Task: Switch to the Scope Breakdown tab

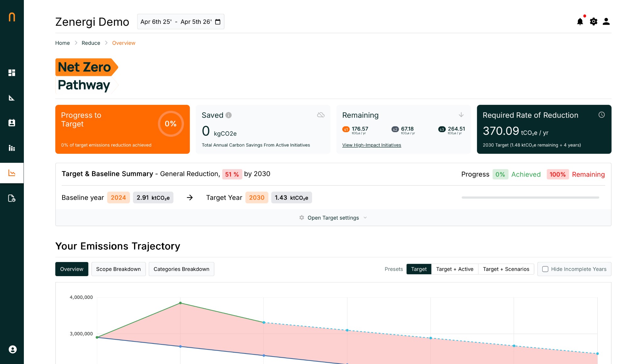Action: [118, 269]
